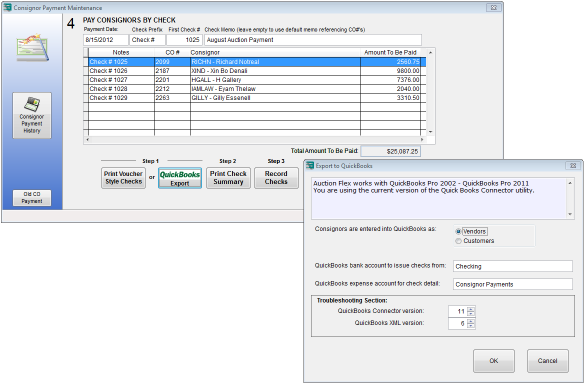This screenshot has height=387, width=588.
Task: Open the Old CO Payment screen
Action: coord(31,198)
